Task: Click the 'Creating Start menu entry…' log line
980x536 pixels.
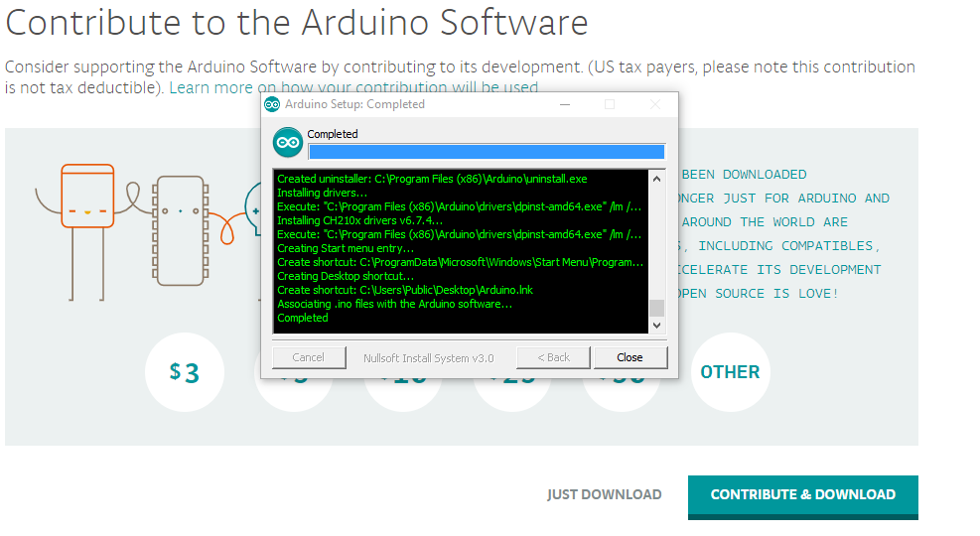Action: pyautogui.click(x=345, y=248)
